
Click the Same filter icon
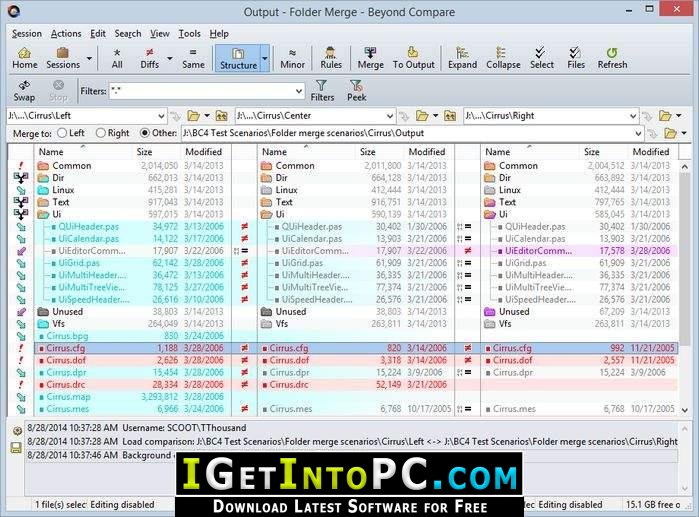click(193, 57)
